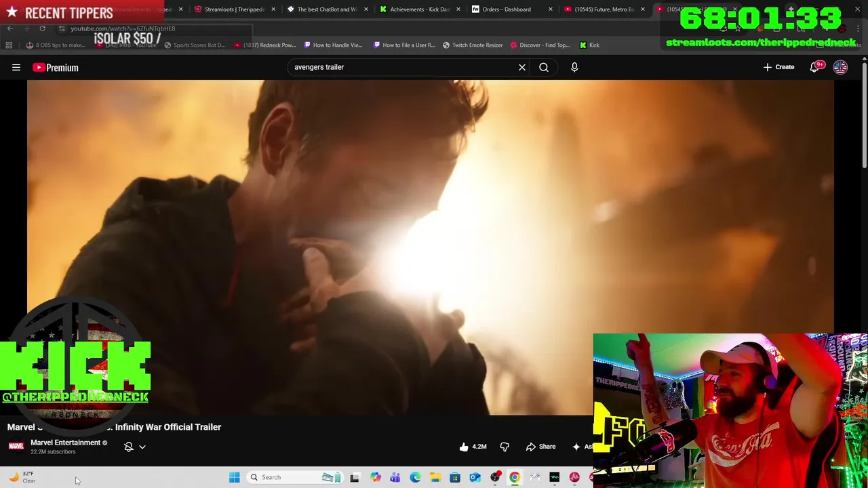Screen dimensions: 868x488
Task: Open the browser apps grid icon
Action: pos(9,45)
